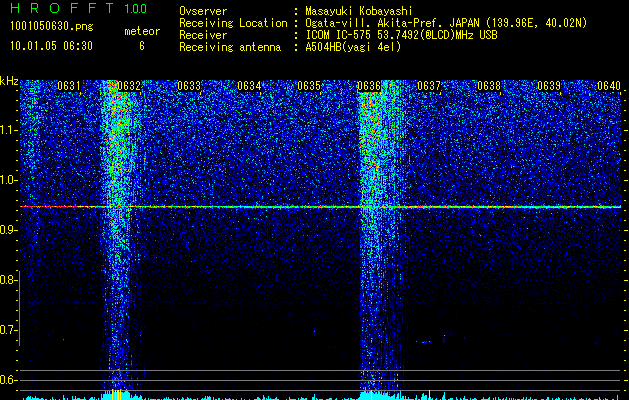Click the 0.6 kHz axis tick label
The width and height of the screenshot is (629, 400).
(x=8, y=380)
